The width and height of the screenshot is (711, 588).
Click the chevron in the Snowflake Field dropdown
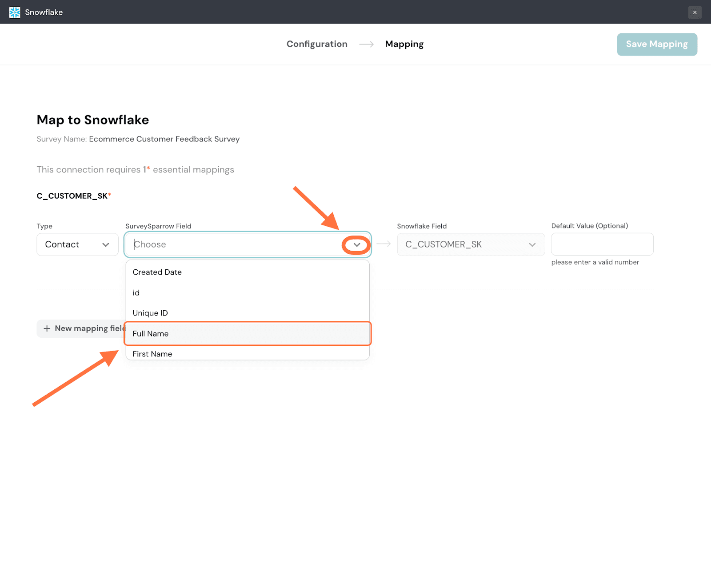coord(532,245)
